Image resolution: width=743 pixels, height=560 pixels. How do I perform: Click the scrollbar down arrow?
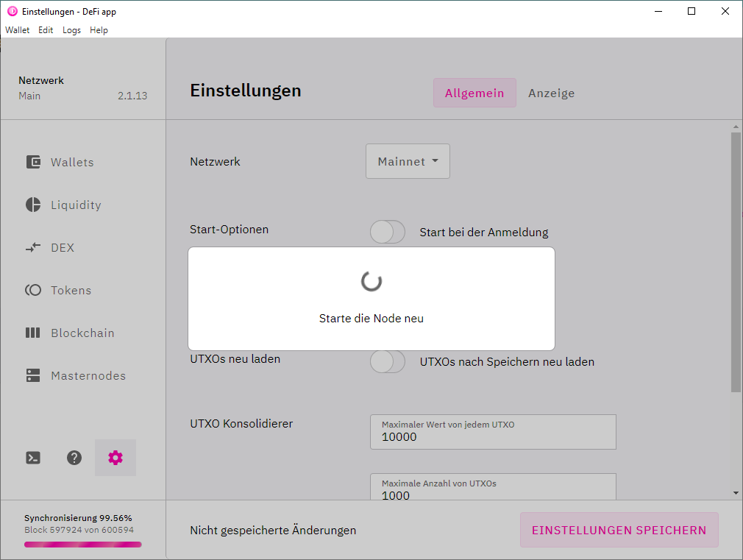click(x=736, y=493)
